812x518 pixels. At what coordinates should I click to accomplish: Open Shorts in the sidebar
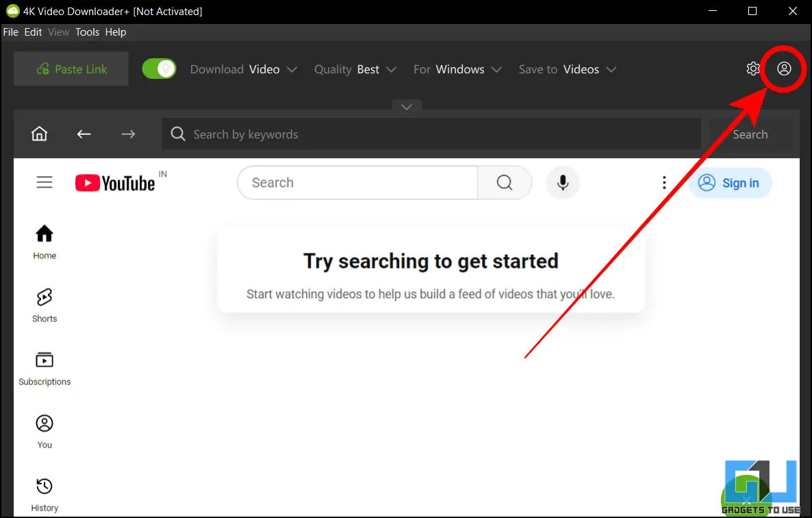pyautogui.click(x=45, y=305)
